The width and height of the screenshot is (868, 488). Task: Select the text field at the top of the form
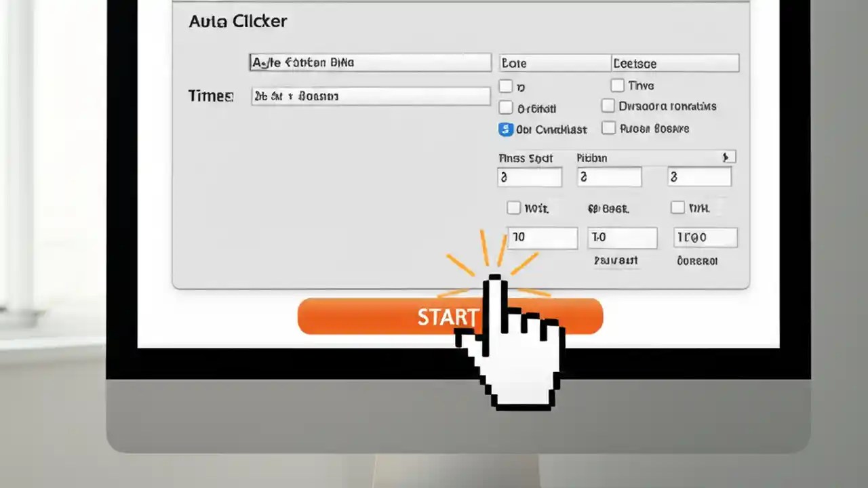(370, 62)
